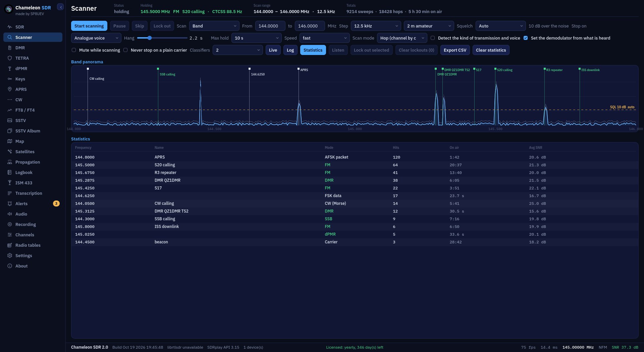Viewport: 644px width, 352px height.
Task: Open the Satellites icon
Action: coord(10,152)
